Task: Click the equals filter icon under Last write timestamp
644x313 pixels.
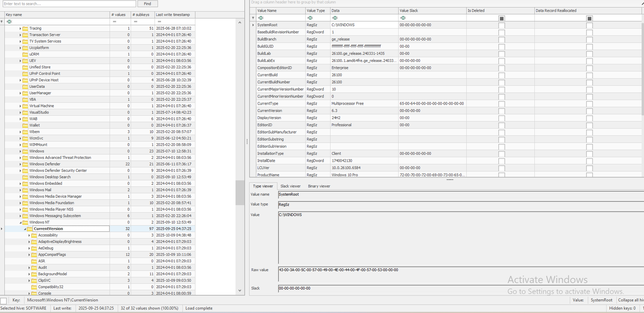Action: (x=159, y=22)
